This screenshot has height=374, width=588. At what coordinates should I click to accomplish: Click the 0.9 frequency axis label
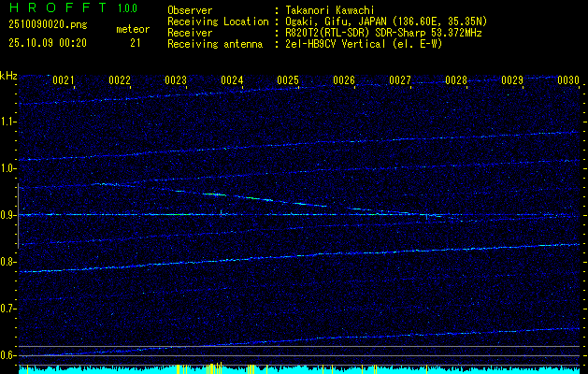[8, 215]
